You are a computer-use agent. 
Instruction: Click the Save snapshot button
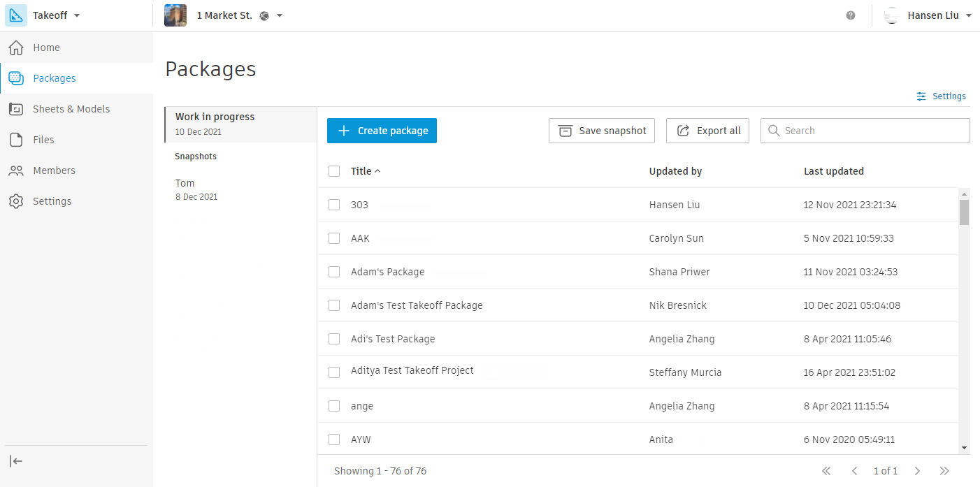tap(601, 131)
